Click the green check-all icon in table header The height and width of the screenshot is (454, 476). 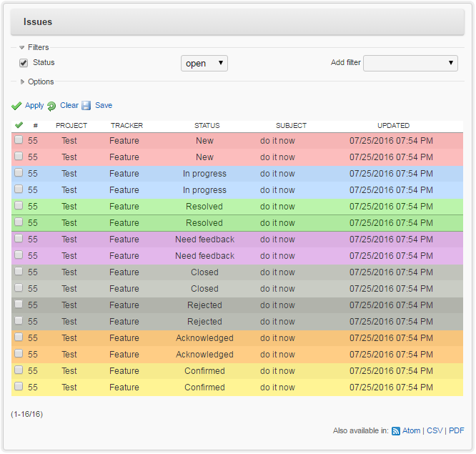19,126
